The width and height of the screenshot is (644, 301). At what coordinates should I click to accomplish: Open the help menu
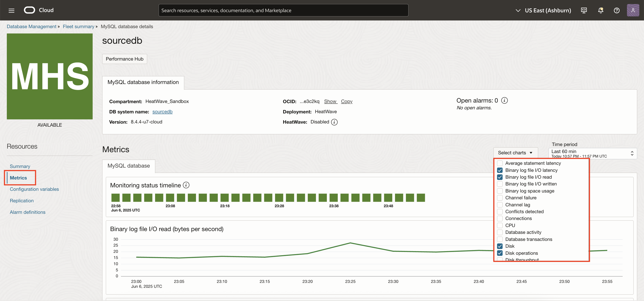point(617,10)
